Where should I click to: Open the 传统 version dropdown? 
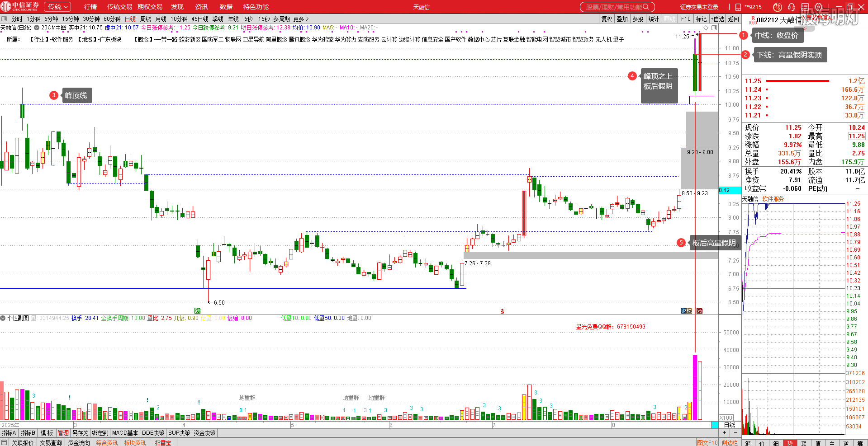pos(57,7)
